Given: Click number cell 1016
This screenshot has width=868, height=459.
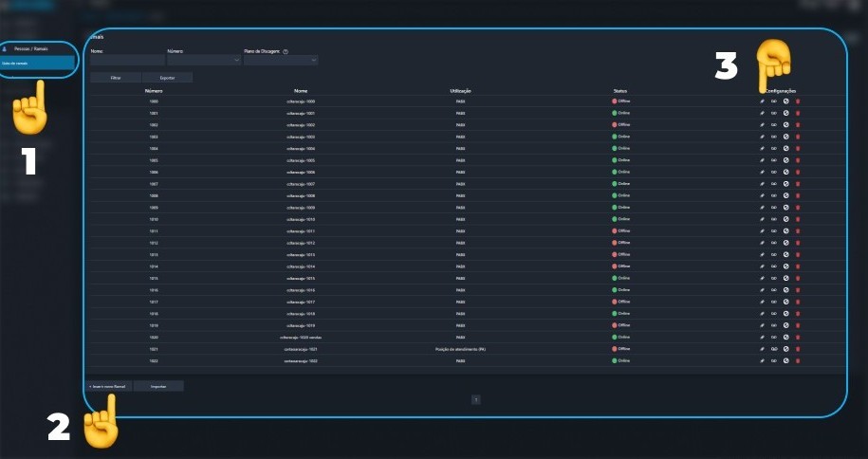Looking at the screenshot, I should [x=154, y=290].
